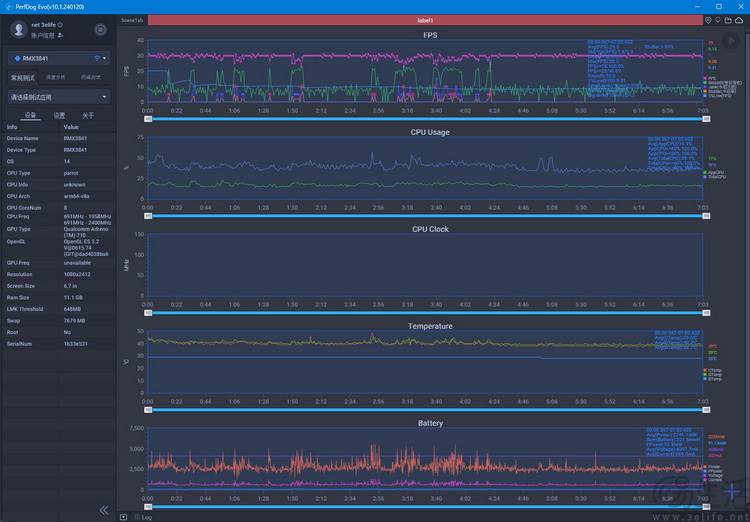Image resolution: width=750 pixels, height=522 pixels.
Task: Toggle the FPS series in the FPS legend
Action: [710, 78]
